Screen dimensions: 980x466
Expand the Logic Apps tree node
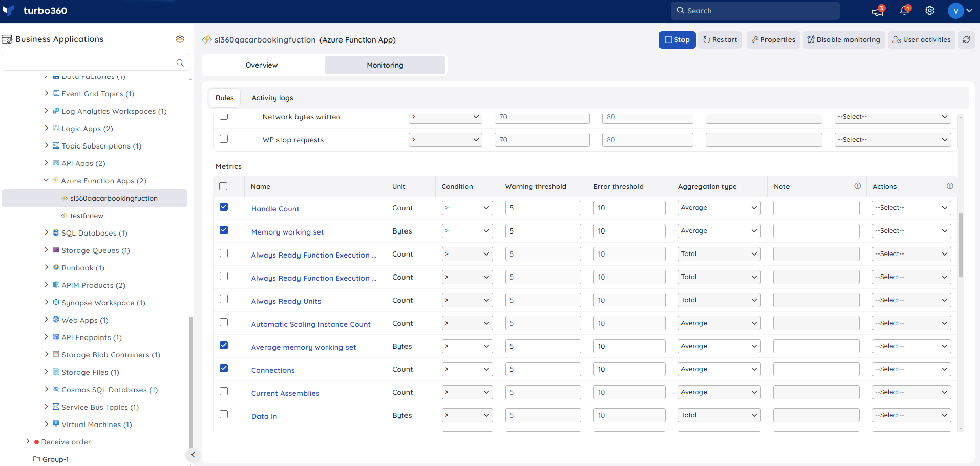click(46, 128)
